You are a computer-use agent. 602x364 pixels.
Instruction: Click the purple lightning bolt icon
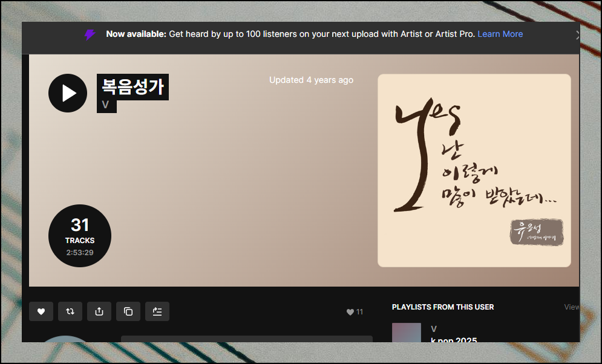pyautogui.click(x=90, y=35)
